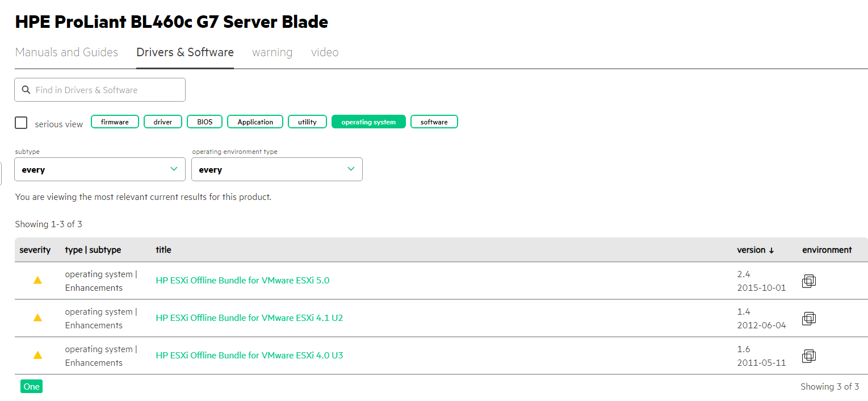Toggle the version column sort arrow
868x401 pixels.
[771, 250]
